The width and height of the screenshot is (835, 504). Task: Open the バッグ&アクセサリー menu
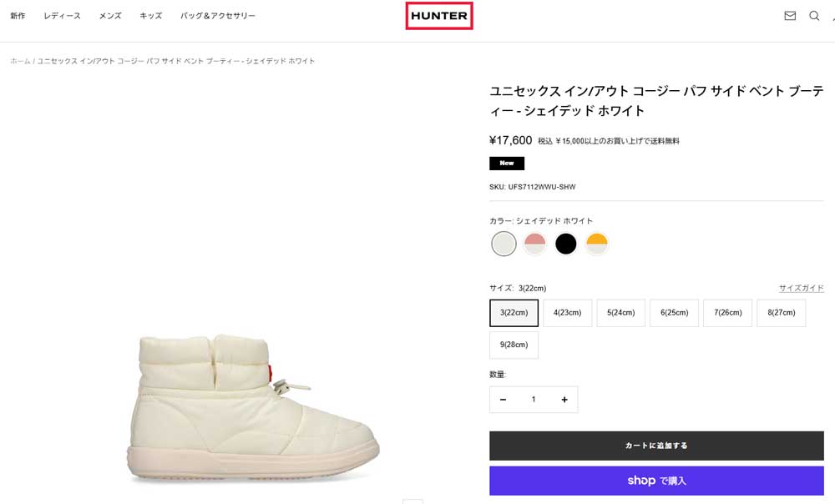coord(218,16)
